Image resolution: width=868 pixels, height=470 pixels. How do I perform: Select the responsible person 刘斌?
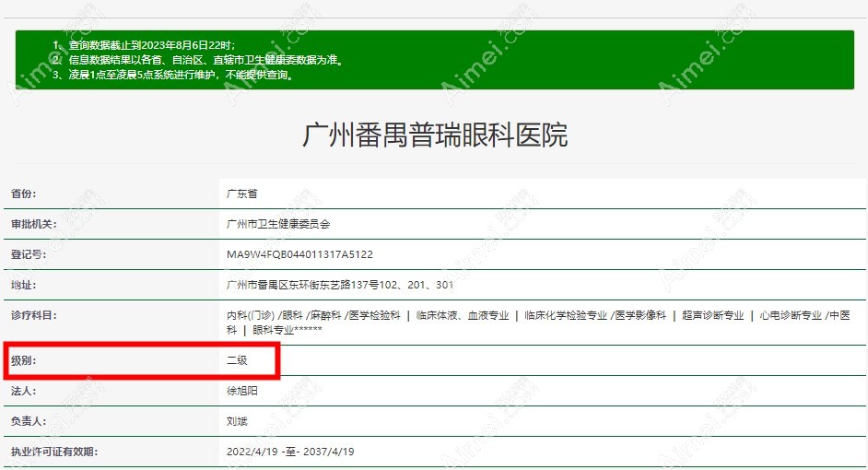click(237, 422)
